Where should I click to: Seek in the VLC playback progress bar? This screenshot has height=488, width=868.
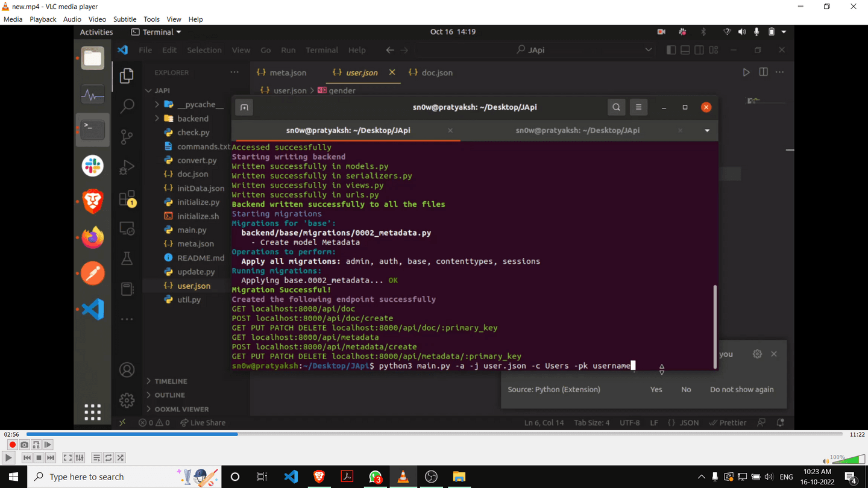point(434,434)
